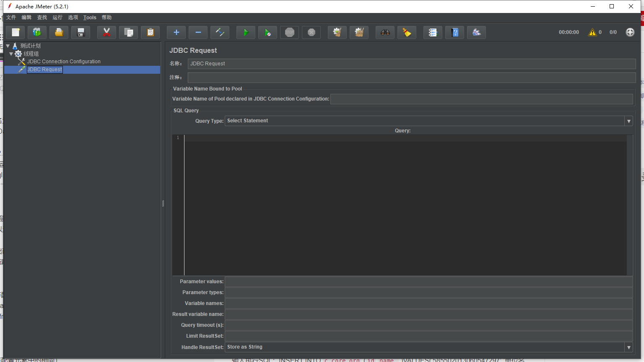Click the Query timeout (s) field
The height and width of the screenshot is (362, 644).
429,325
